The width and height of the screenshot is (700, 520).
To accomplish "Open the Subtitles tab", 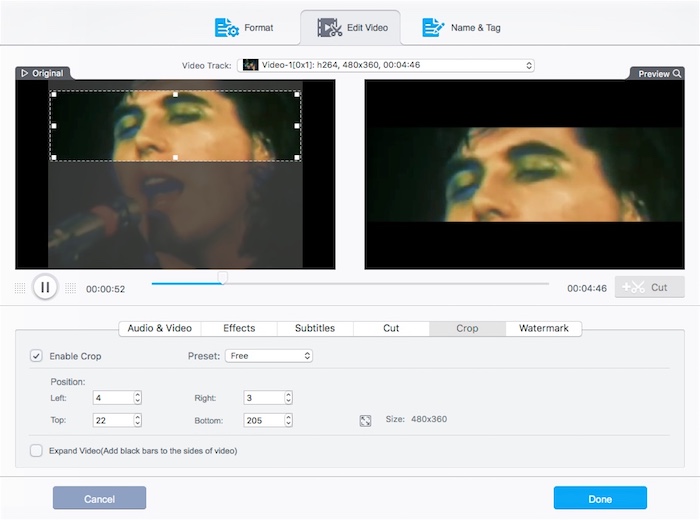I will tap(315, 329).
